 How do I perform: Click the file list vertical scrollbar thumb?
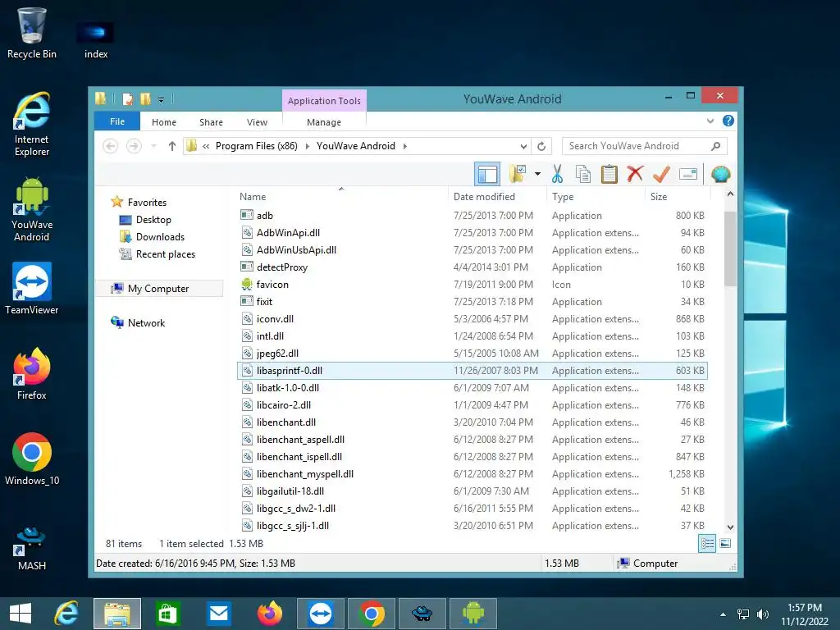click(730, 249)
